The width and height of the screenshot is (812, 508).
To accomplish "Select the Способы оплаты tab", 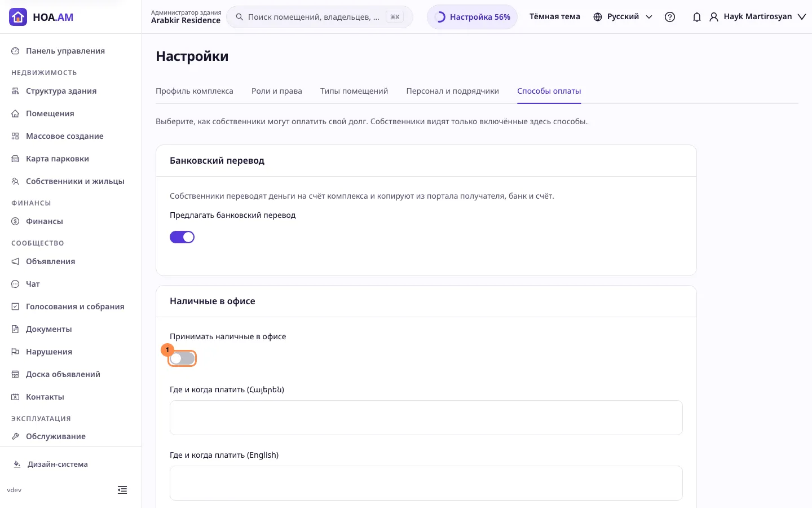I will click(x=549, y=91).
